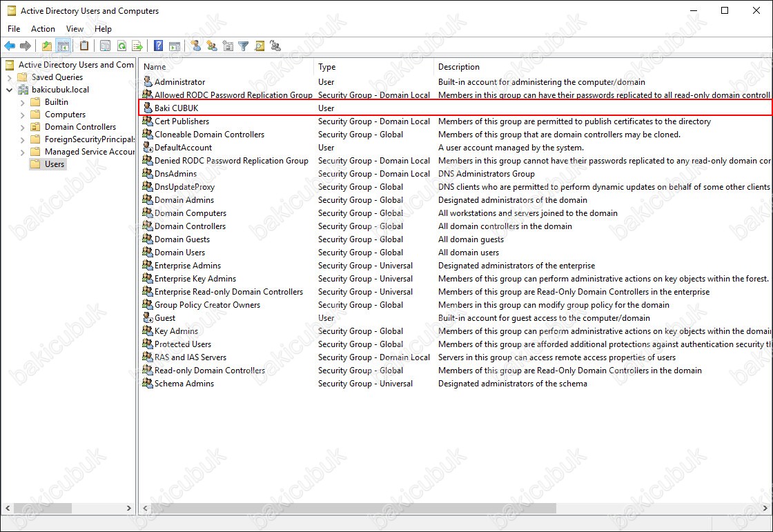
Task: Open the File menu
Action: [x=14, y=28]
